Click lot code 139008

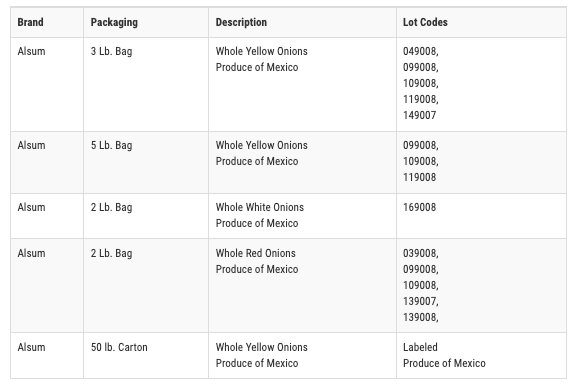tap(420, 317)
